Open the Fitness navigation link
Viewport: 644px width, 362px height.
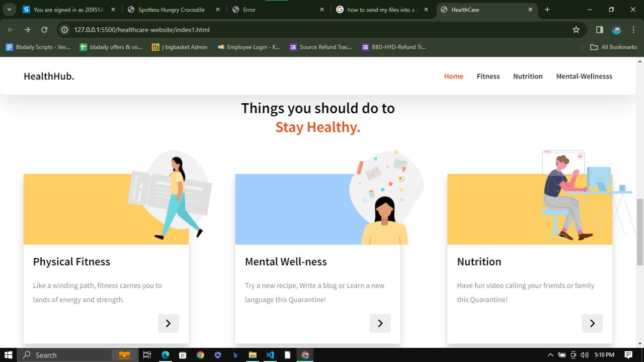[488, 76]
